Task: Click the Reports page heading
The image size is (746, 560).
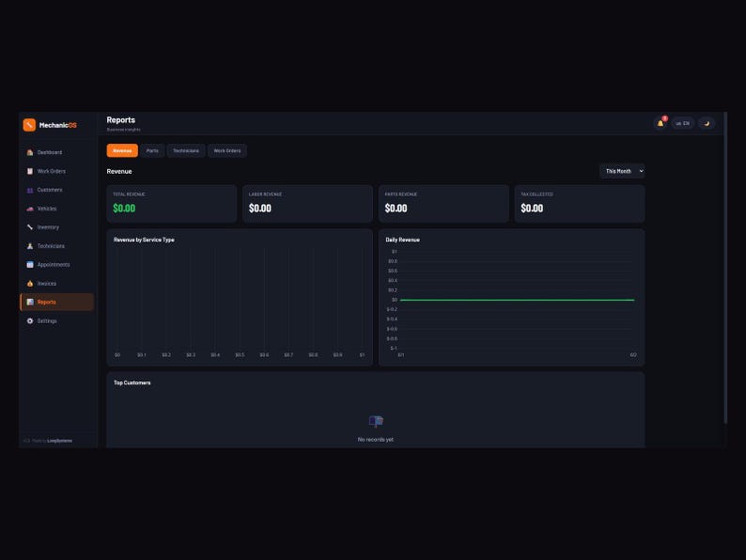Action: [121, 120]
